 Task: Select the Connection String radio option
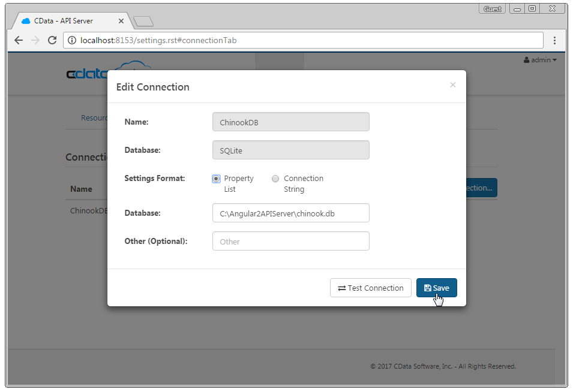tap(275, 179)
